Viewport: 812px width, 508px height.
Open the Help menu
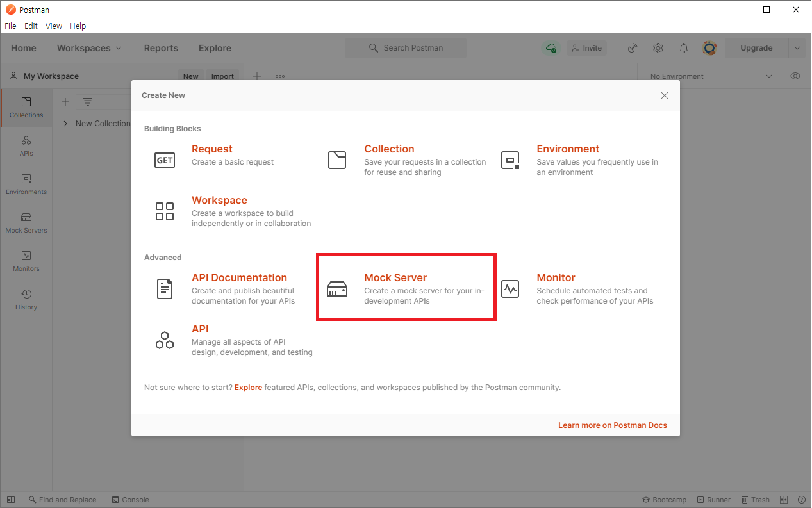[x=78, y=26]
